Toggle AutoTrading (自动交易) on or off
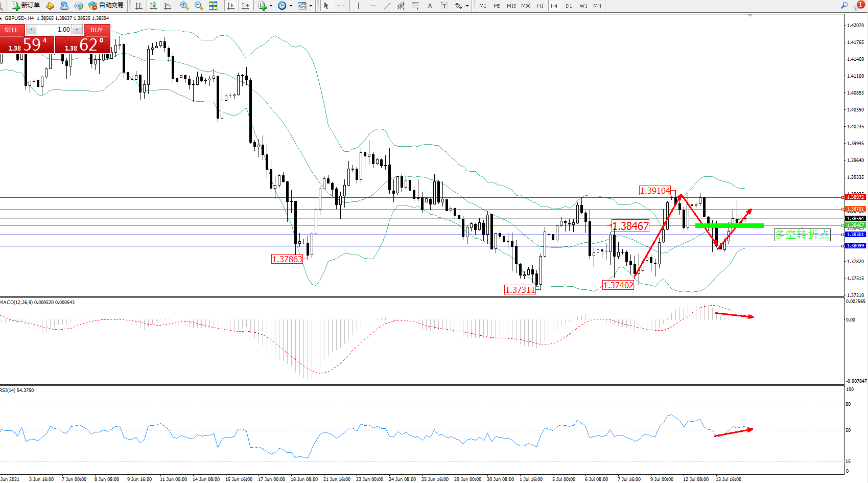The width and height of the screenshot is (868, 483). pos(106,6)
